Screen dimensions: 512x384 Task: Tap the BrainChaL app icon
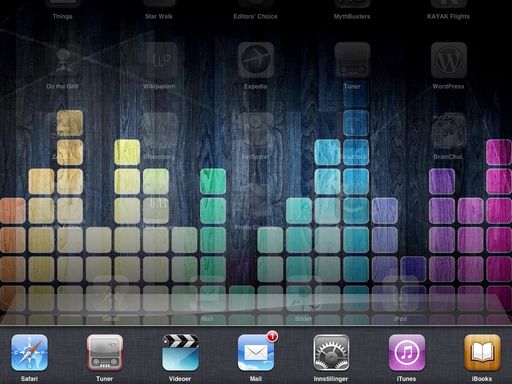click(449, 130)
